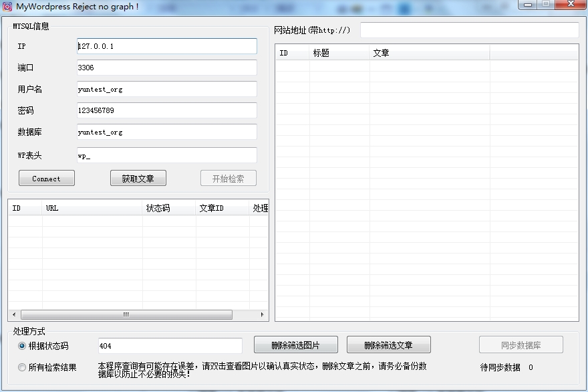Click the 标题 column header in article table
Image resolution: width=588 pixels, height=392 pixels.
339,53
